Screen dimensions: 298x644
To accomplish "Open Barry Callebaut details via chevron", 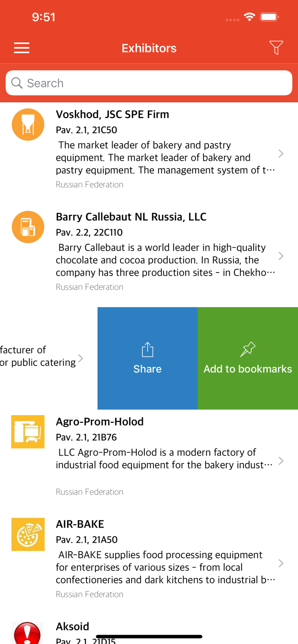I will click(x=281, y=256).
